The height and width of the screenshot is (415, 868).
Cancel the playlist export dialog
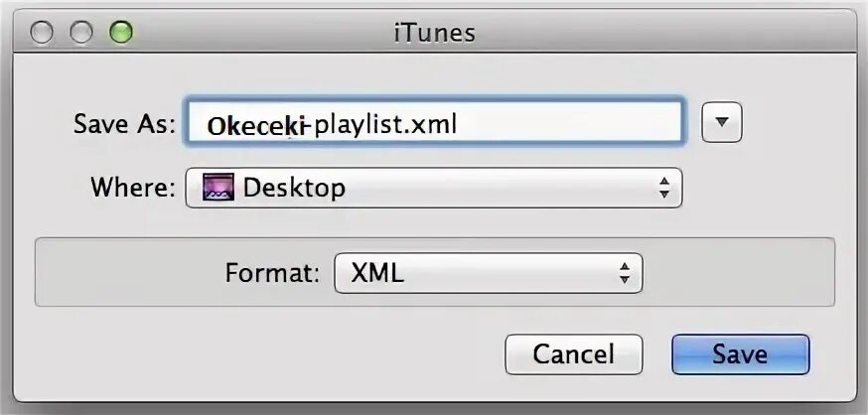pyautogui.click(x=573, y=354)
